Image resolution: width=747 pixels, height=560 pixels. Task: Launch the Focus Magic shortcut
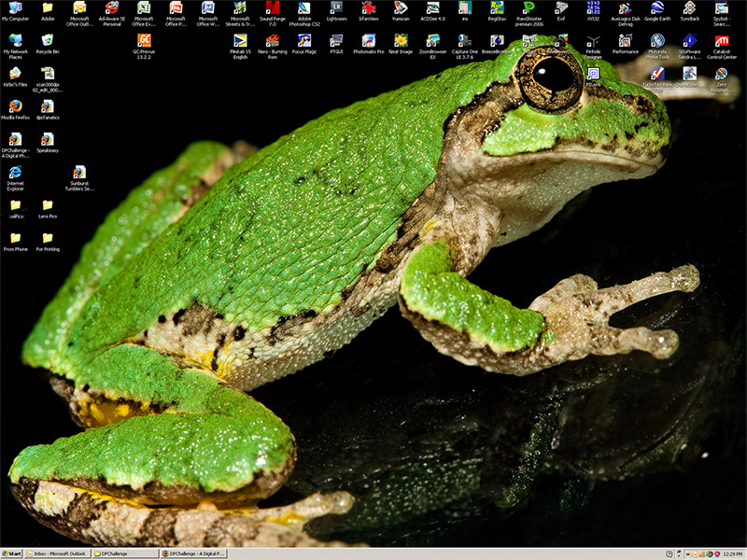point(304,44)
